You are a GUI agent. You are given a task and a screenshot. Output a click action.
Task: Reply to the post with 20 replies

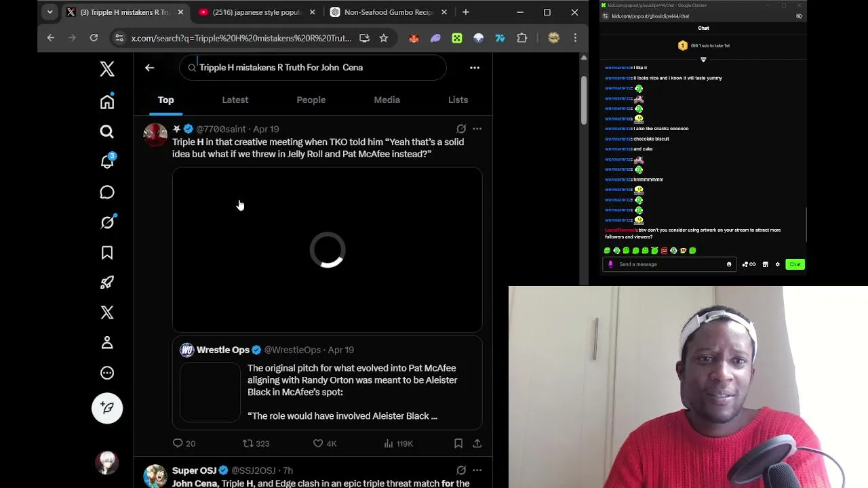(184, 443)
